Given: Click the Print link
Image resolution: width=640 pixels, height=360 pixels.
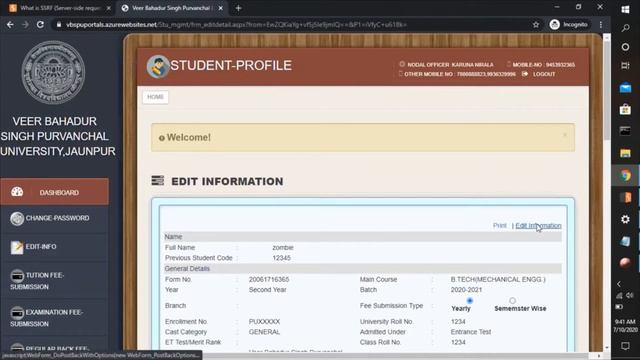Looking at the screenshot, I should pos(499,225).
